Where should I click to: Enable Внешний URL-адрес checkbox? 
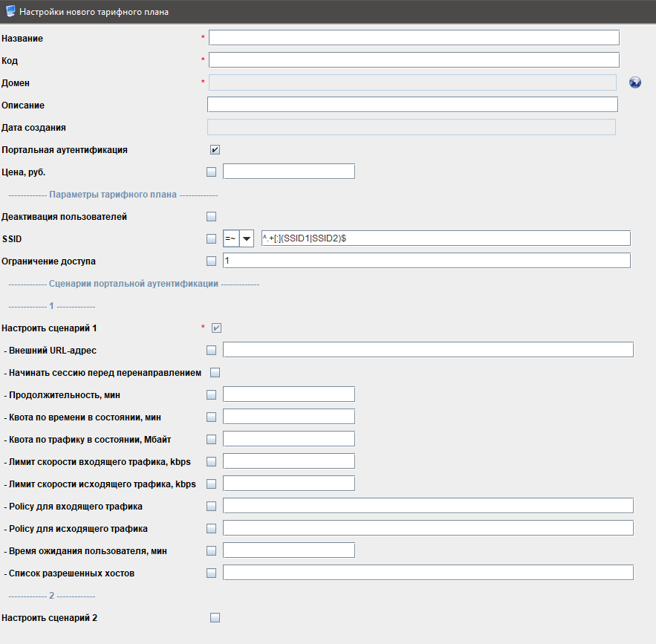(x=212, y=350)
